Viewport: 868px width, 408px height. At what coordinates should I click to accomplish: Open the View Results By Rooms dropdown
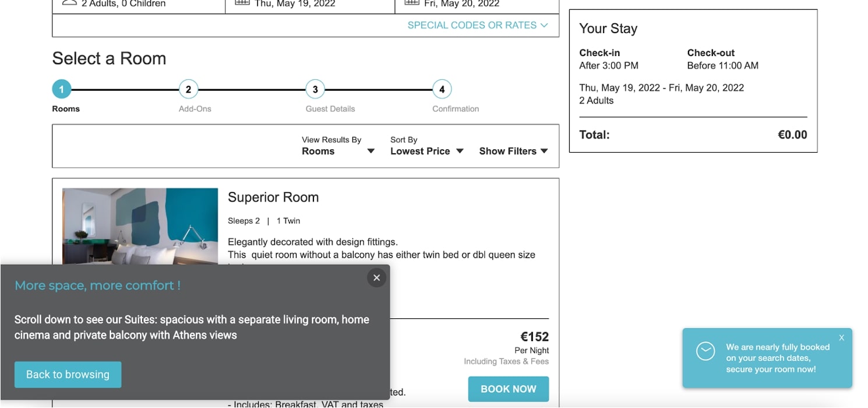click(x=338, y=151)
